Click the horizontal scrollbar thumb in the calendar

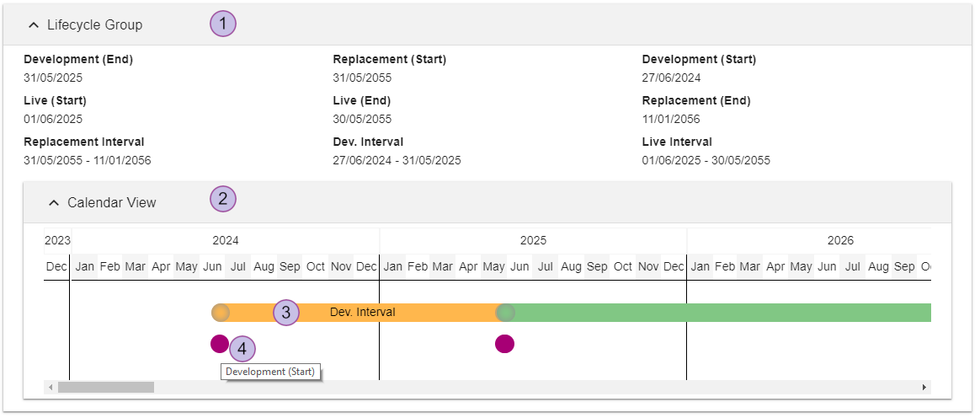click(106, 388)
